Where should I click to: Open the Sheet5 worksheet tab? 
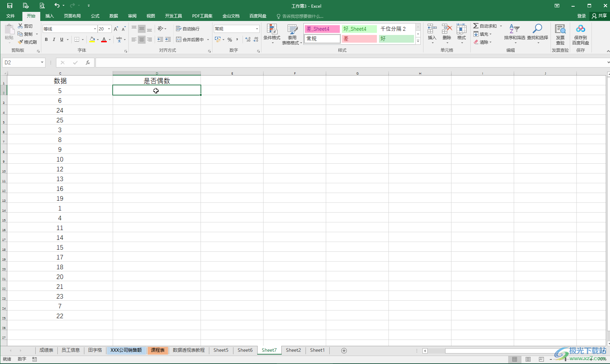221,350
